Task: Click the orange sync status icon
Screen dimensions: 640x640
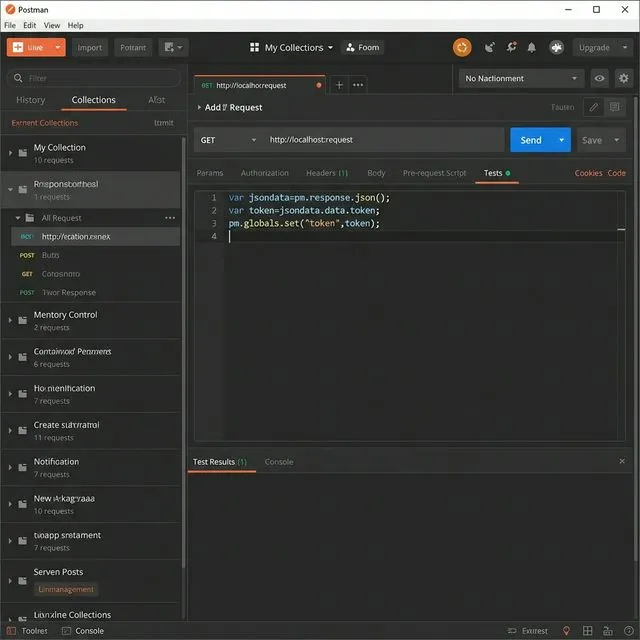Action: click(462, 47)
